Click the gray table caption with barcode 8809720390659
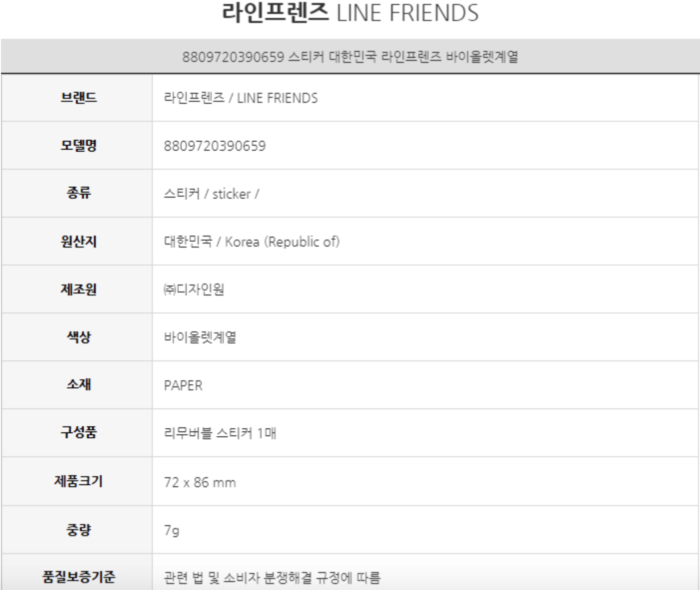The image size is (700, 590). point(350,56)
